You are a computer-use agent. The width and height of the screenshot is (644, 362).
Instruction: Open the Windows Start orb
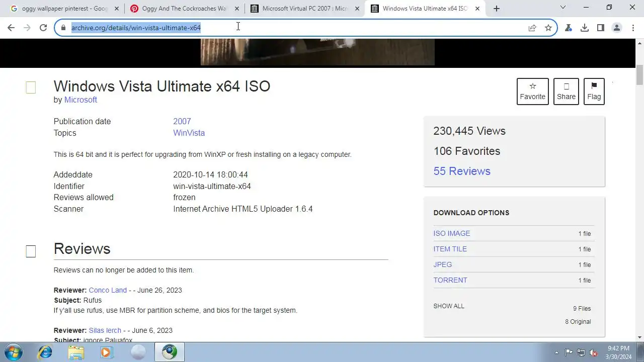[x=13, y=352]
